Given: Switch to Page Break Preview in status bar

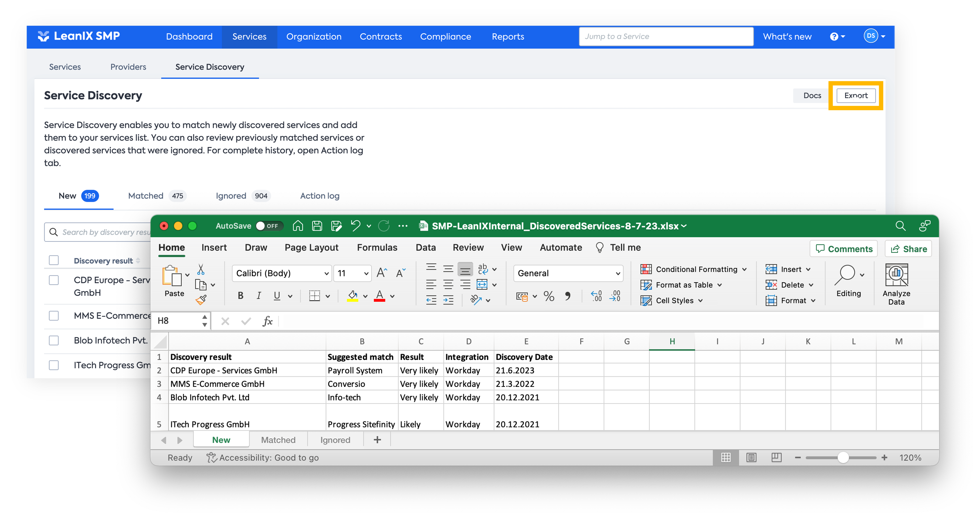Looking at the screenshot, I should (776, 457).
